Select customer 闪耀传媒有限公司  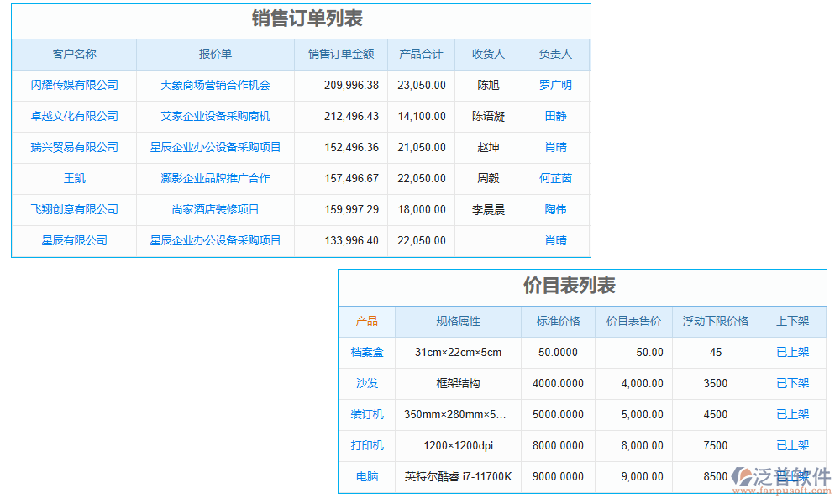pyautogui.click(x=73, y=85)
